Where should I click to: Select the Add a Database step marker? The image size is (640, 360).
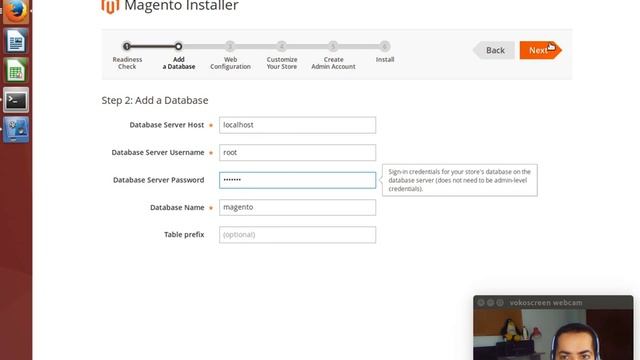(x=178, y=47)
